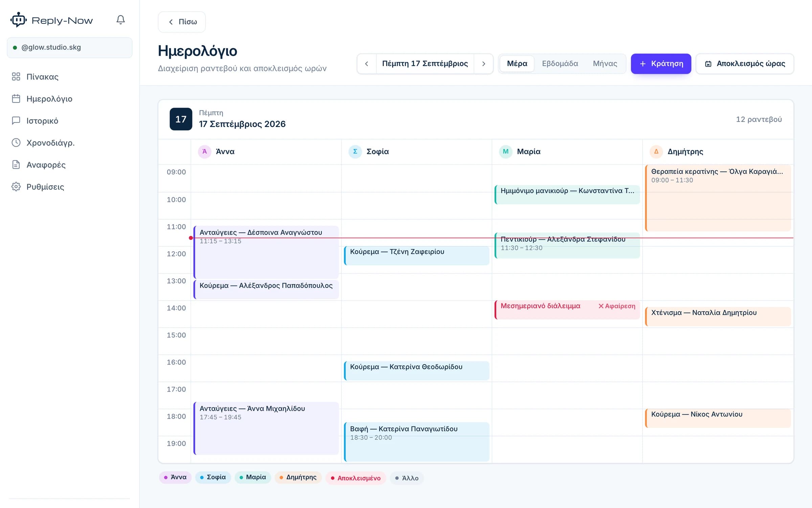Open Ημιμόνιμο μανικιούρ appointment
The width and height of the screenshot is (812, 508).
567,195
